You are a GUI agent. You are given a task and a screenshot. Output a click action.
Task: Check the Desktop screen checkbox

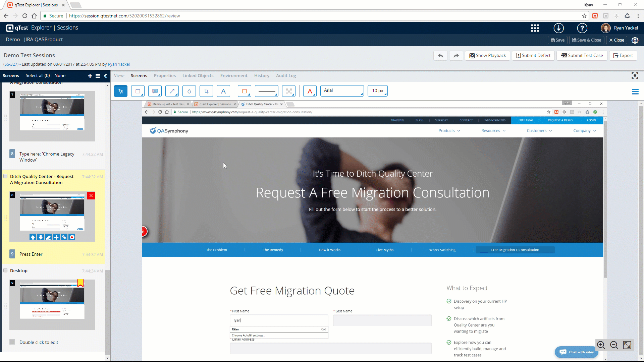pos(5,270)
